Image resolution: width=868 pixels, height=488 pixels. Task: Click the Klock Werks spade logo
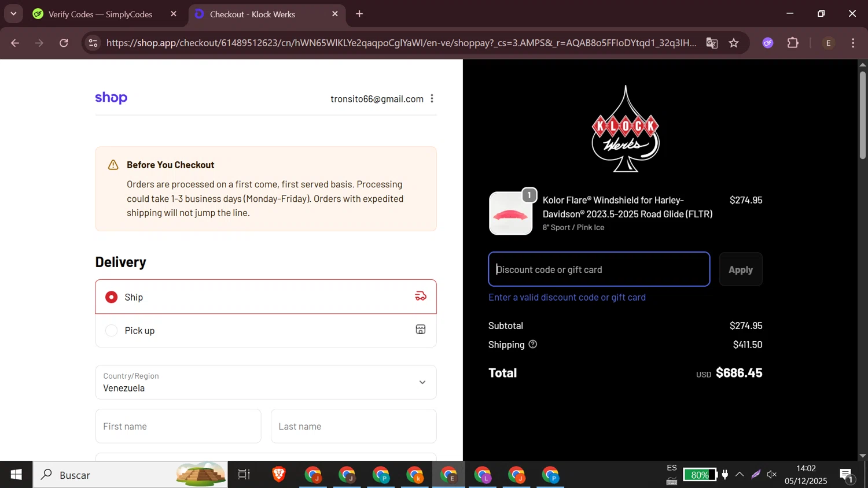click(x=625, y=129)
